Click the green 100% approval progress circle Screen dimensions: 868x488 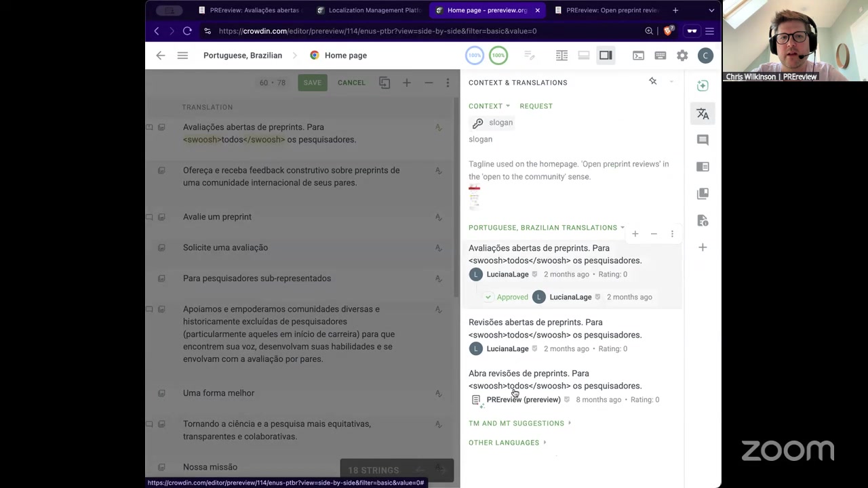pyautogui.click(x=498, y=56)
